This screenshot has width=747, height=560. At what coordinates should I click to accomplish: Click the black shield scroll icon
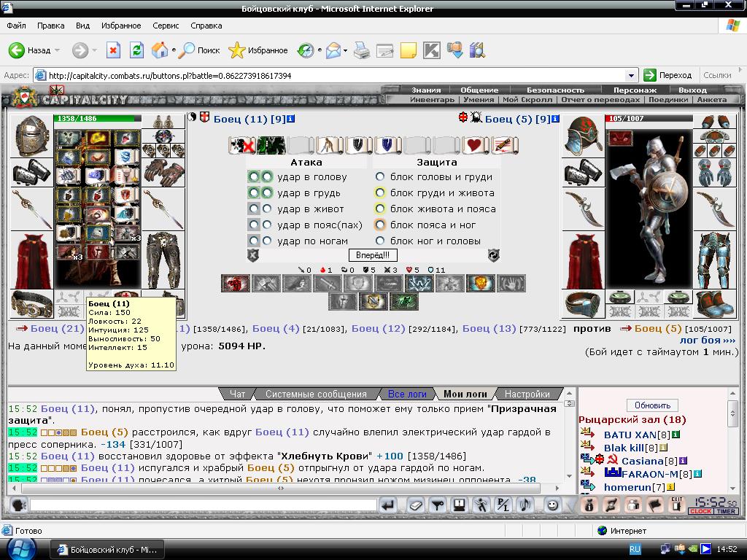click(x=357, y=145)
